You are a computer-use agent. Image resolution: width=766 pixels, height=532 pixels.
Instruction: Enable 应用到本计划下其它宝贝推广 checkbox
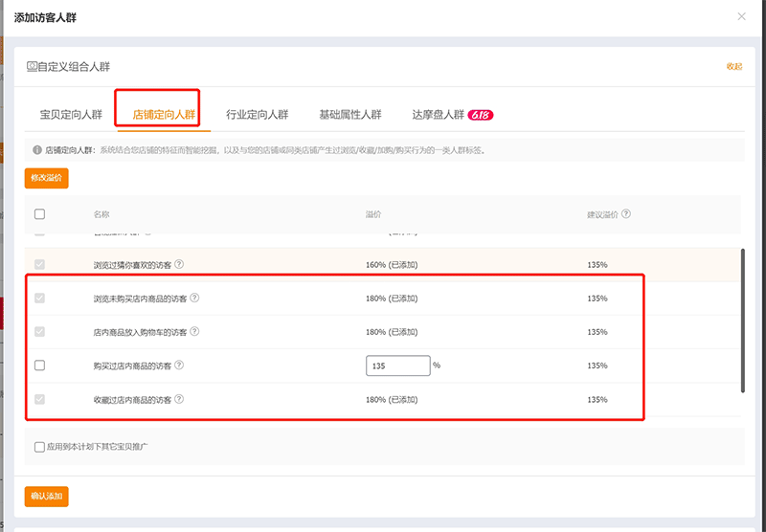pos(39,447)
